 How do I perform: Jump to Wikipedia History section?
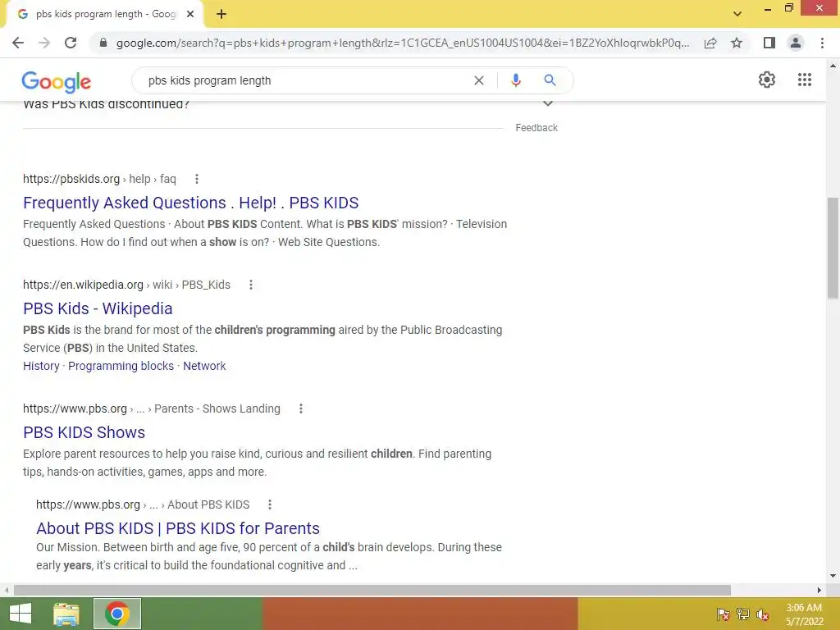pos(41,366)
